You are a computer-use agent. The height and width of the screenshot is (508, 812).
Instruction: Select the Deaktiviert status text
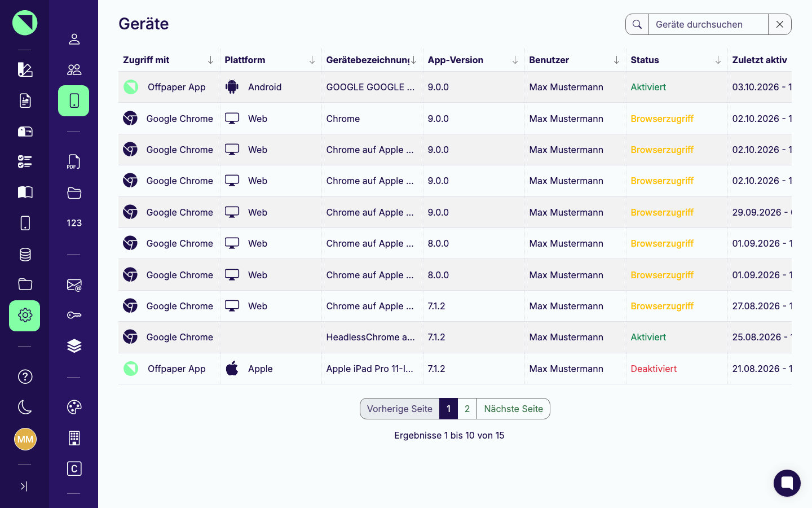coord(654,369)
